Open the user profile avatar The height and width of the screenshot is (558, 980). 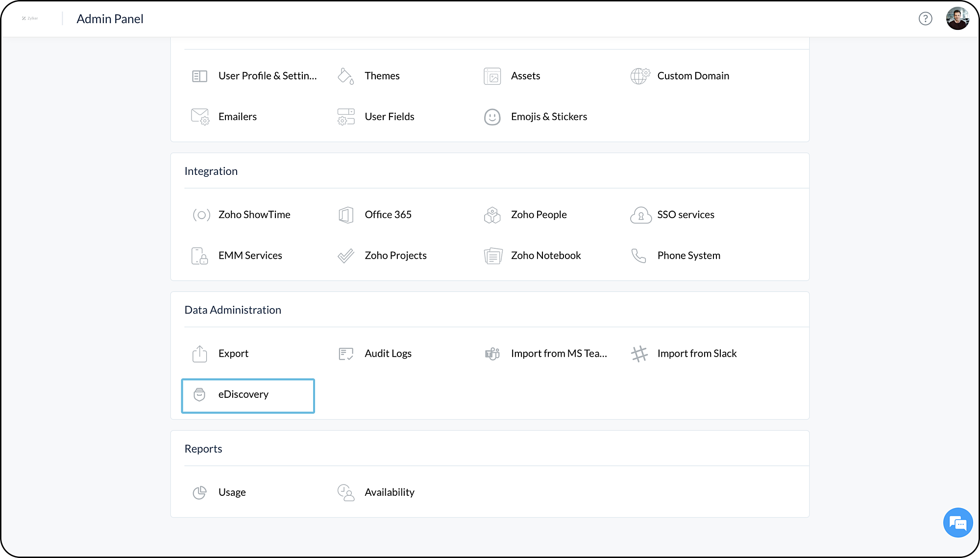click(957, 19)
